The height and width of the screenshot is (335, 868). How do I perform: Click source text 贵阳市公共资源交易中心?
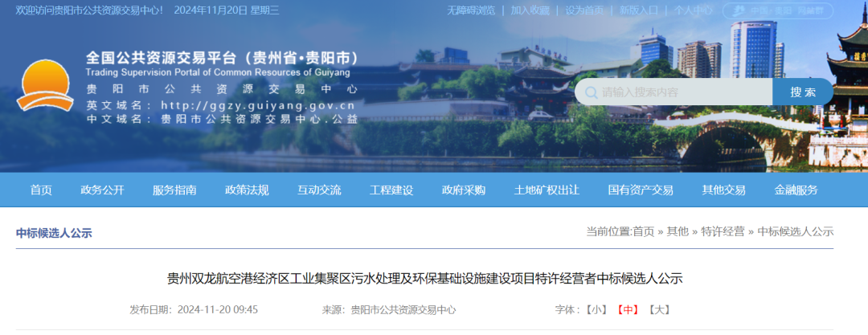pyautogui.click(x=403, y=309)
